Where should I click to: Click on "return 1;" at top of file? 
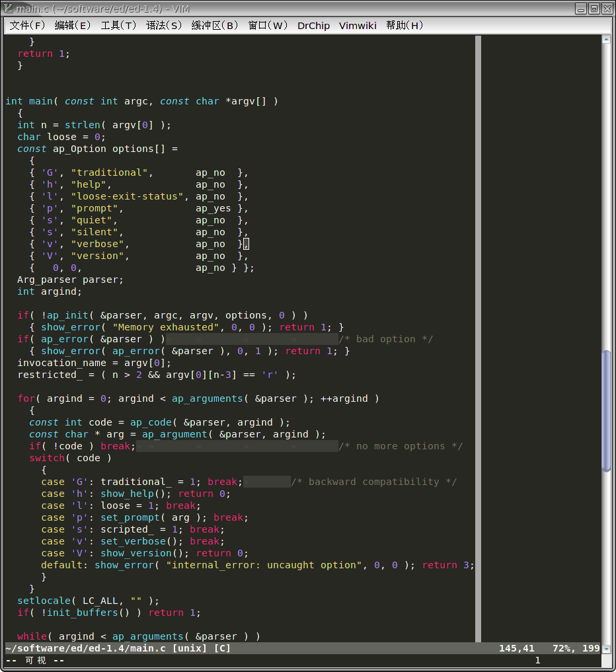(44, 54)
